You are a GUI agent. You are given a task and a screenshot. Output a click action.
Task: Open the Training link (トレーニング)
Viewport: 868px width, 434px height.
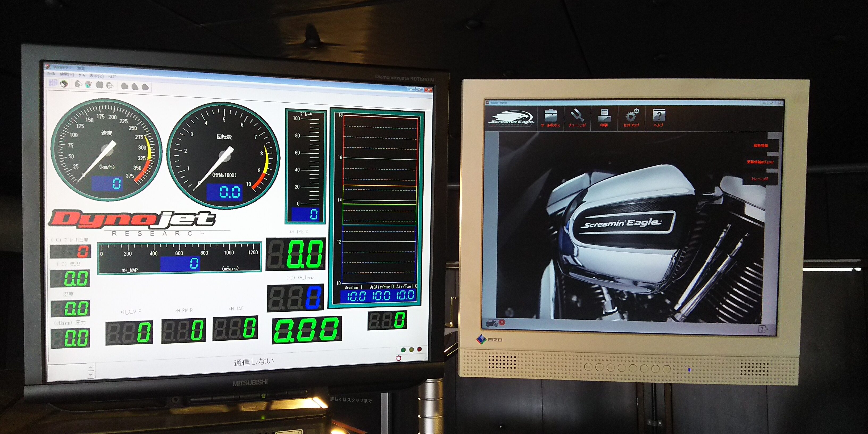(x=759, y=179)
